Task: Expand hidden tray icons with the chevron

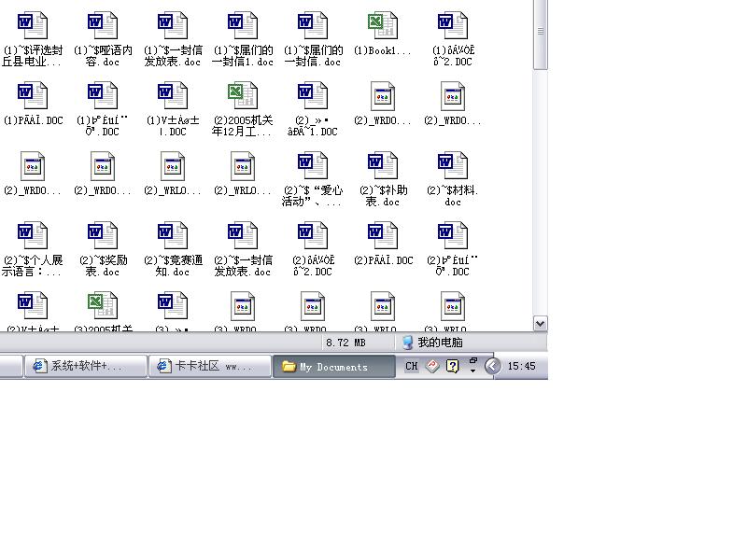Action: pos(492,366)
